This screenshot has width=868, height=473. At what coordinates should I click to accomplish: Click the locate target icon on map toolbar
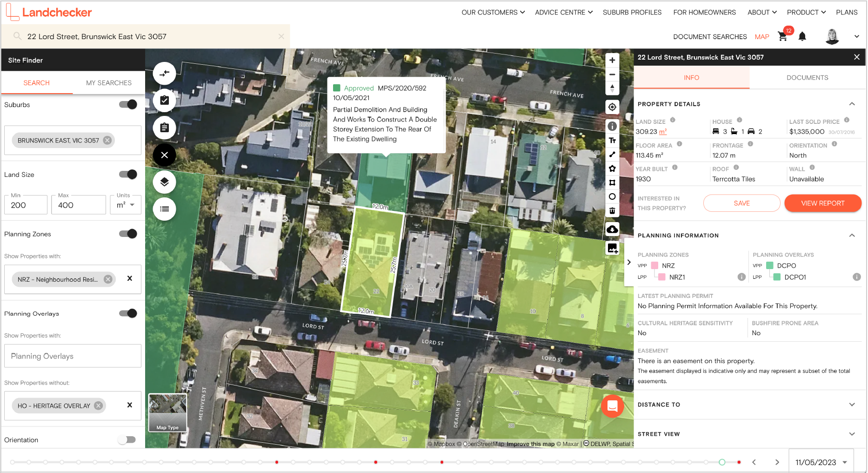pyautogui.click(x=612, y=107)
